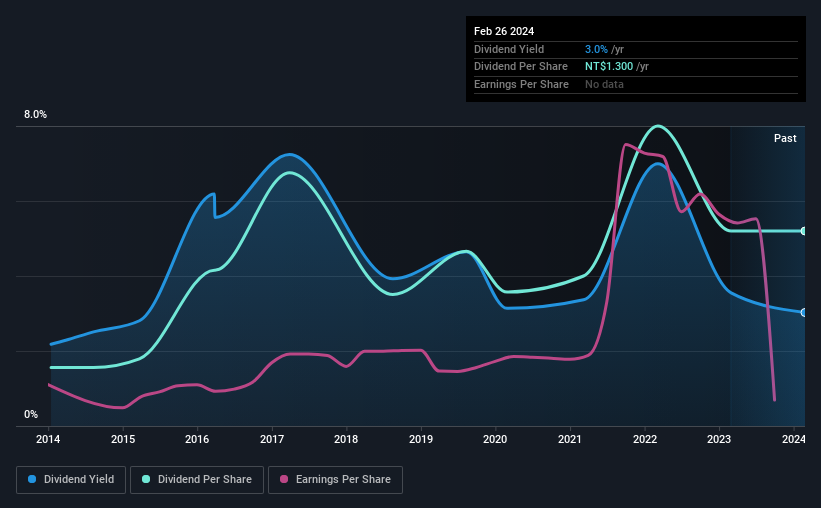Viewport: 821px width, 508px height.
Task: Select the 2022 x-axis label
Action: click(645, 439)
